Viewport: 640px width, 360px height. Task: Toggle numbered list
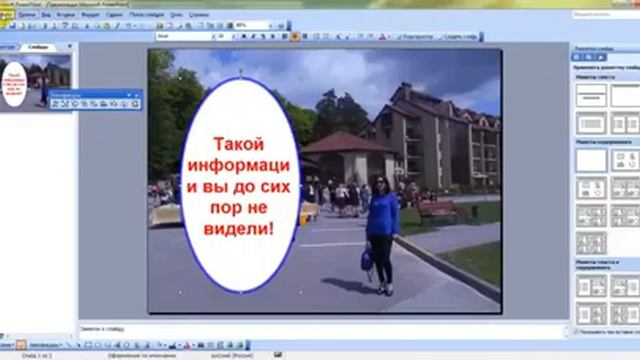[316, 36]
